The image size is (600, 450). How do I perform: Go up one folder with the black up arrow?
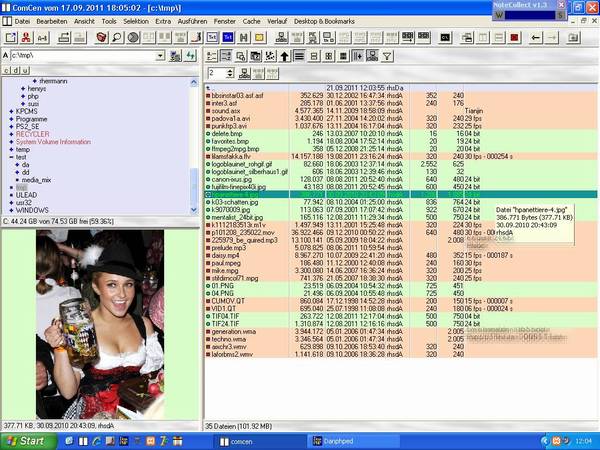[284, 57]
